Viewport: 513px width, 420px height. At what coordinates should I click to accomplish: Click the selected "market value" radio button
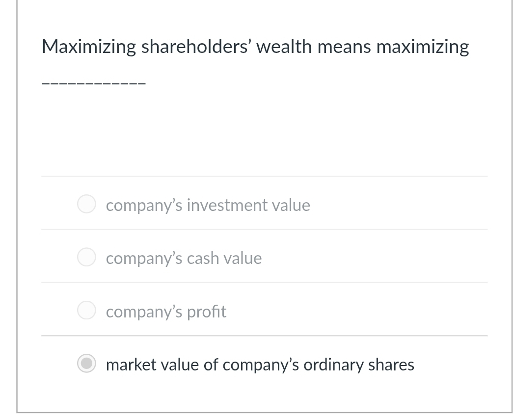pos(86,364)
